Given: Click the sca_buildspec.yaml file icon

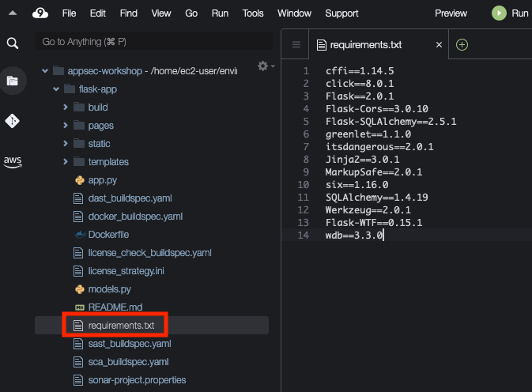Looking at the screenshot, I should 78,362.
